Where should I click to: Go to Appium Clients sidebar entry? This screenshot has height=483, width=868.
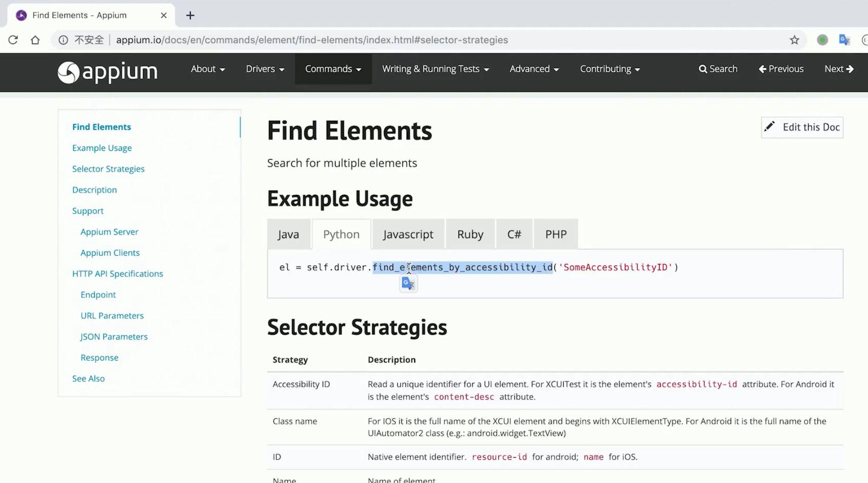[x=110, y=253]
